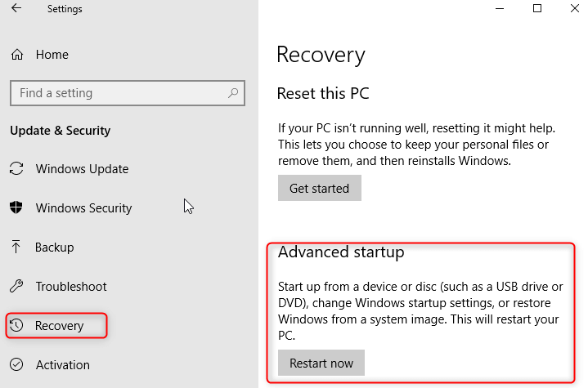
Task: Open the Activation settings page
Action: 63,365
